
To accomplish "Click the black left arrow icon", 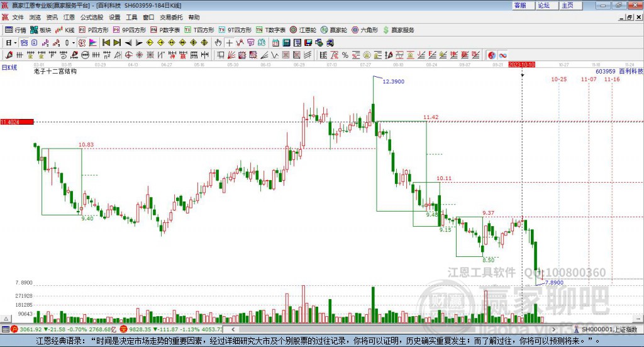I will [x=128, y=43].
